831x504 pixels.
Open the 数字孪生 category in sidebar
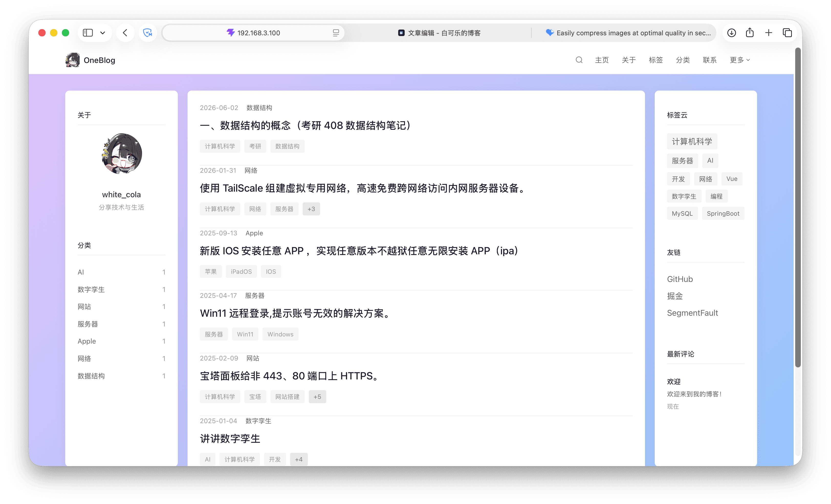[122, 289]
